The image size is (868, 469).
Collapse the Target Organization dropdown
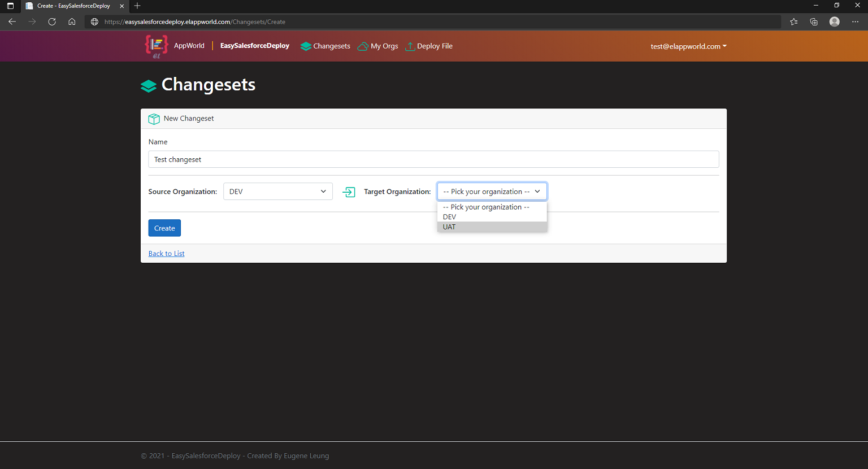(x=492, y=192)
